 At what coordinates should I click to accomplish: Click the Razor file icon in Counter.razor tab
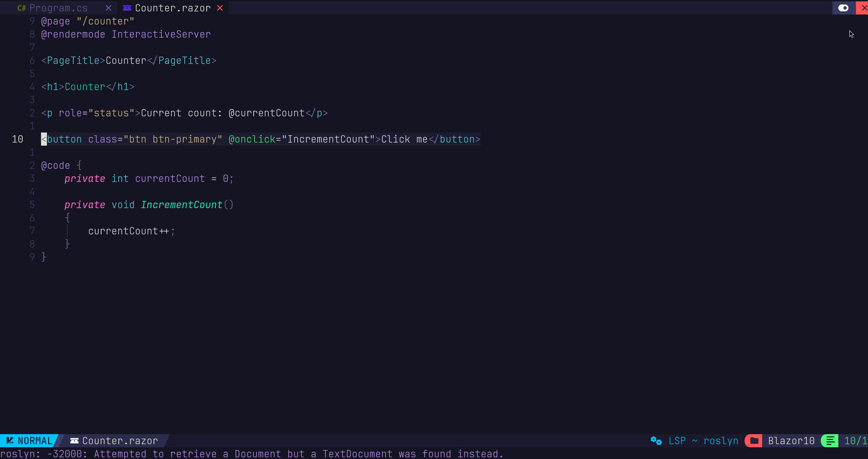pyautogui.click(x=127, y=8)
